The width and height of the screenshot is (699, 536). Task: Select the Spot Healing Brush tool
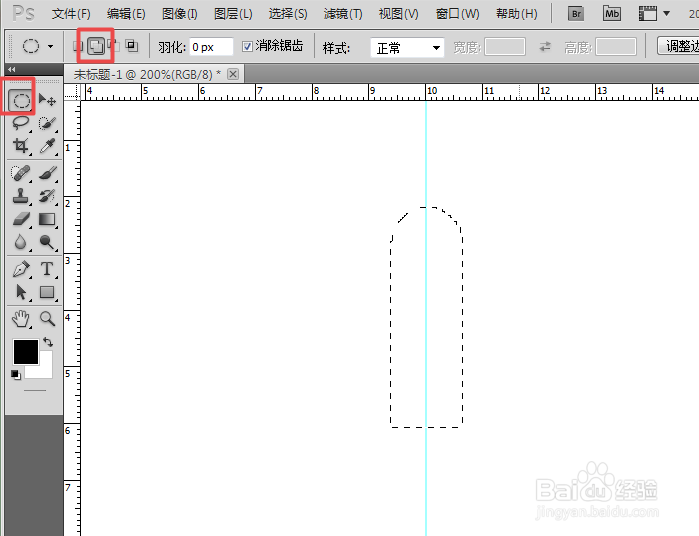[21, 173]
